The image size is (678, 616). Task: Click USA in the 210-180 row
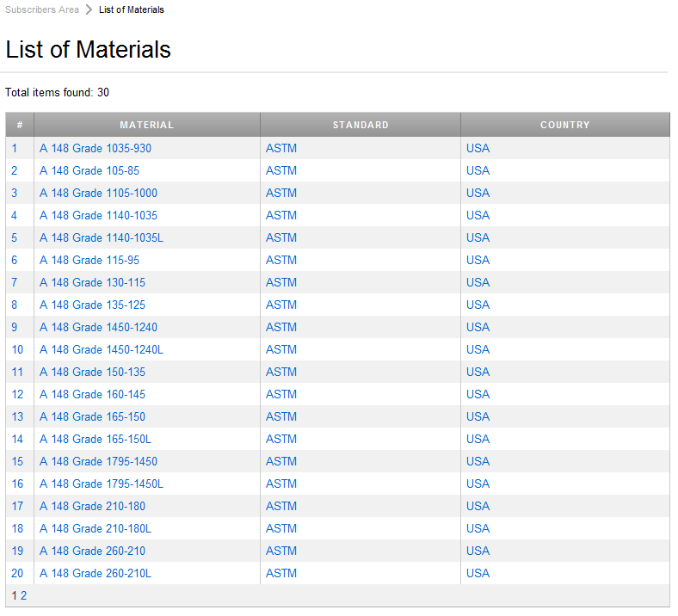point(478,506)
